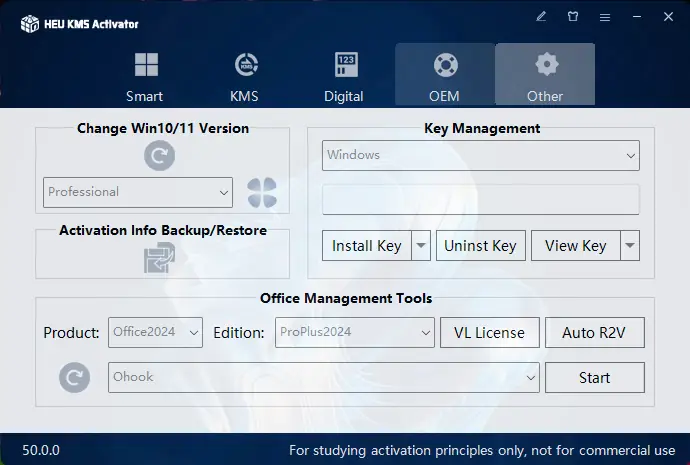
Task: Open the ProPlus2024 Edition dropdown
Action: [355, 333]
